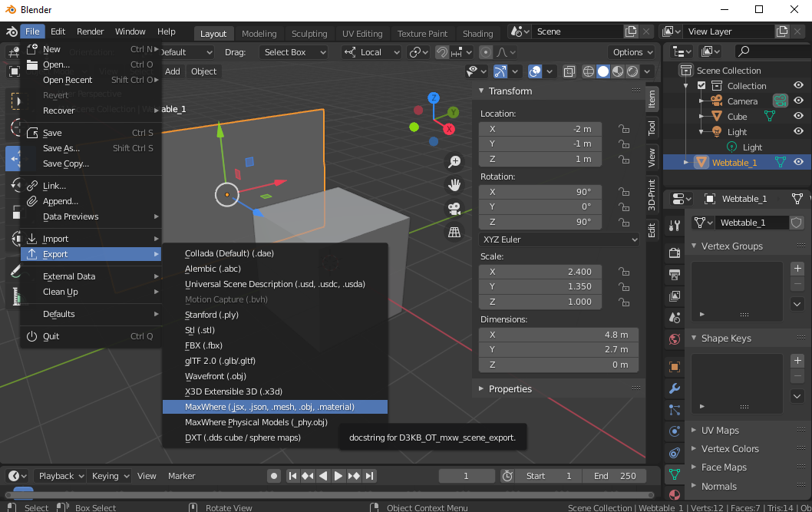The width and height of the screenshot is (812, 512).
Task: Click the pan hand viewport icon
Action: click(454, 185)
